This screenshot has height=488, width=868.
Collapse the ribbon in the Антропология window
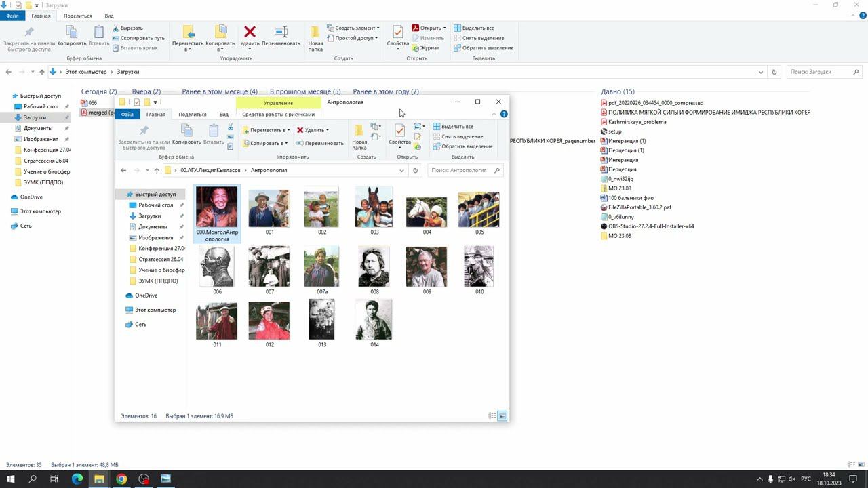[494, 114]
